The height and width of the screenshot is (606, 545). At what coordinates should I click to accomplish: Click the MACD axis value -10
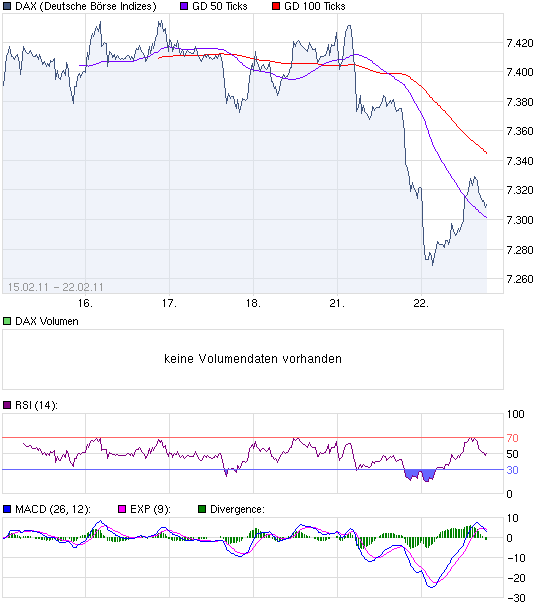[x=516, y=558]
